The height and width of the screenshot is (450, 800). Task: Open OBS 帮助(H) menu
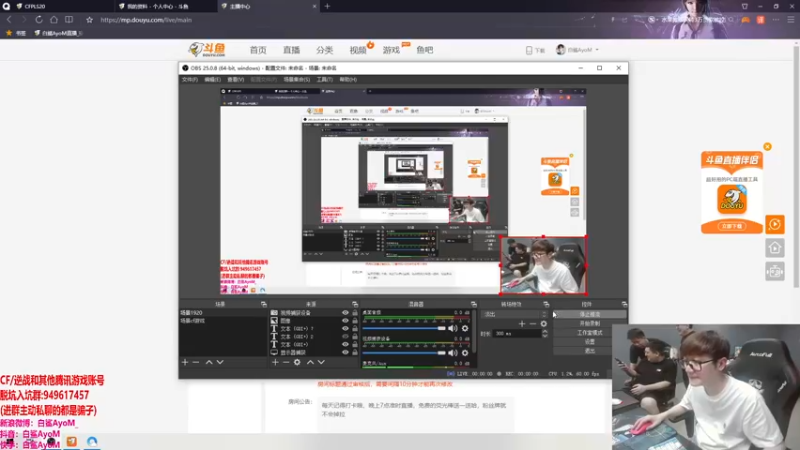coord(348,80)
